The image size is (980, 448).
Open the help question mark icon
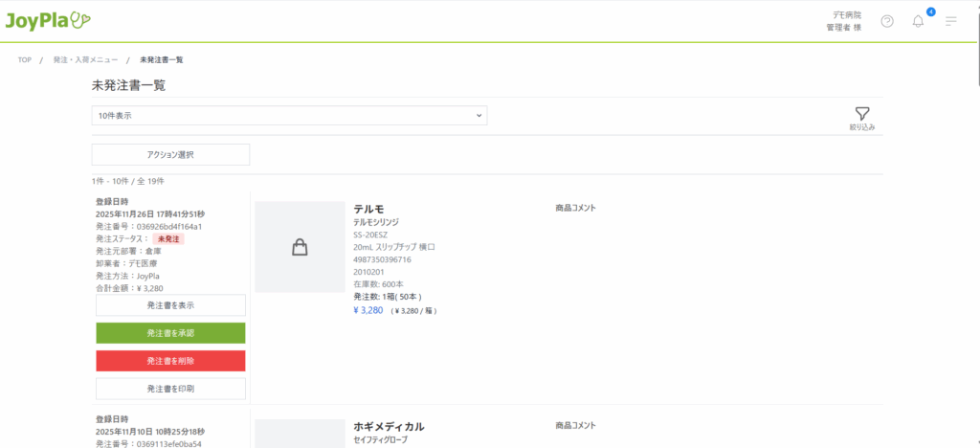click(x=887, y=21)
